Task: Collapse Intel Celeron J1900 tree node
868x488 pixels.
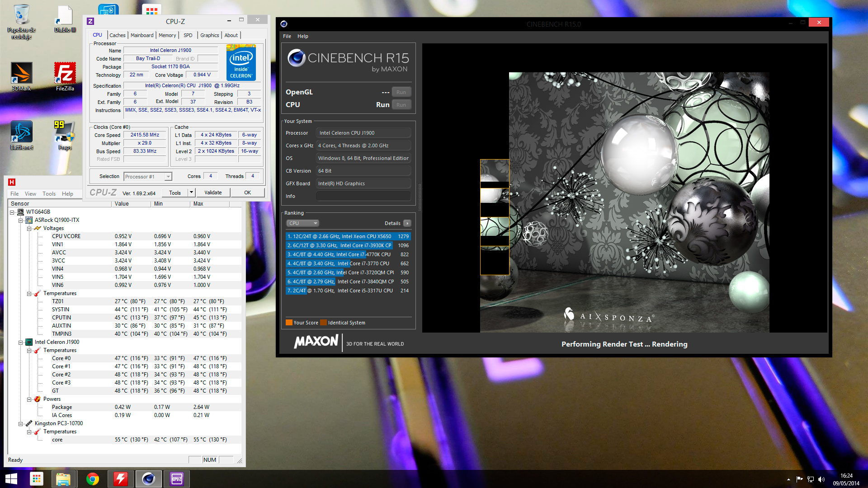Action: (x=20, y=343)
